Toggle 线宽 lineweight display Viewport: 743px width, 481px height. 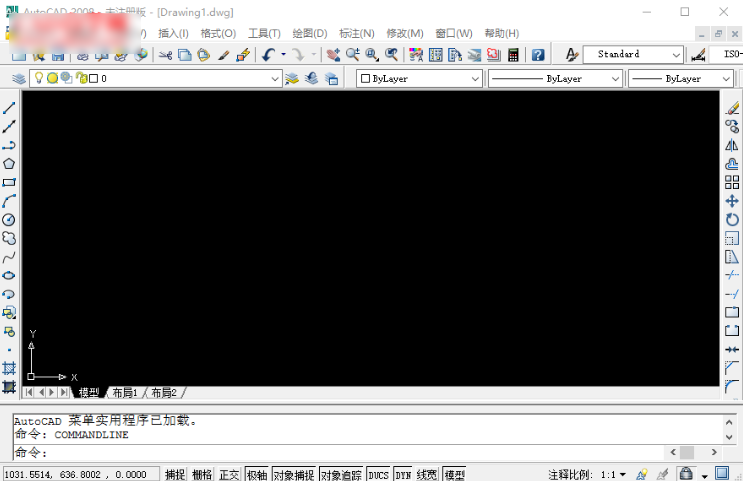(427, 474)
